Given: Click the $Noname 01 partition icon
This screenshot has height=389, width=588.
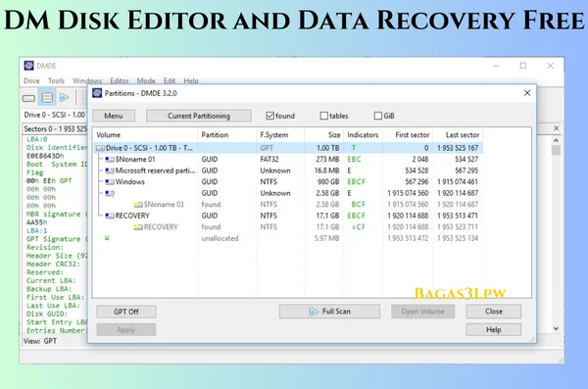Looking at the screenshot, I should coord(110,160).
